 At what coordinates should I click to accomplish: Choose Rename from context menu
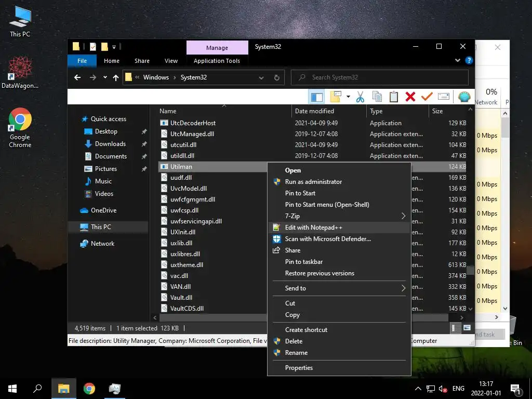tap(339, 353)
